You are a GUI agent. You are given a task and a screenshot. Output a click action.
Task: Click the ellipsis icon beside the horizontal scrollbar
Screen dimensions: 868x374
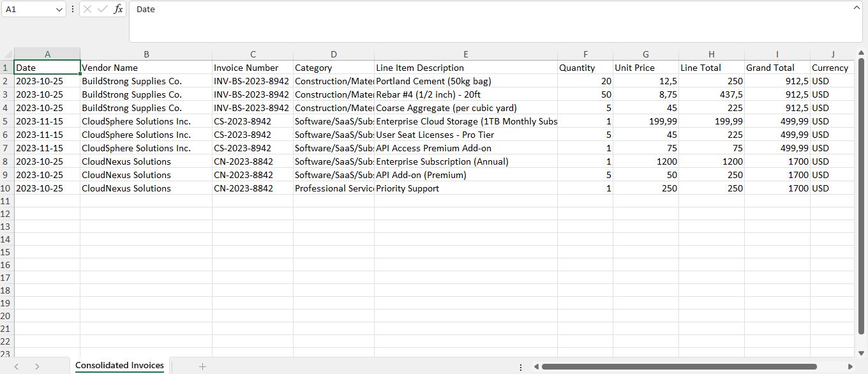point(521,366)
